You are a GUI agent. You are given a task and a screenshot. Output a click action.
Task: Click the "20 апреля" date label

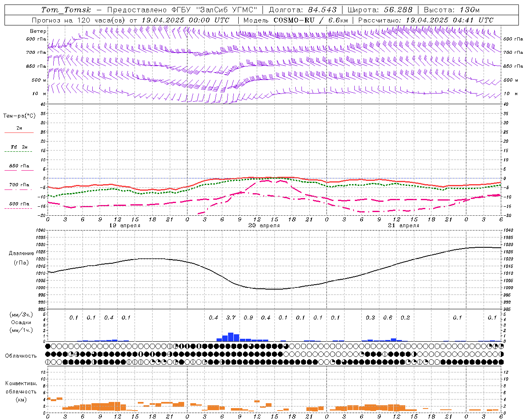(264, 226)
